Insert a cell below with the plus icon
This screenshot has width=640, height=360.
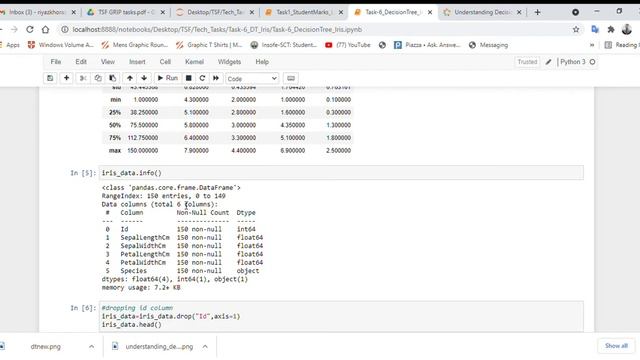tap(66, 78)
